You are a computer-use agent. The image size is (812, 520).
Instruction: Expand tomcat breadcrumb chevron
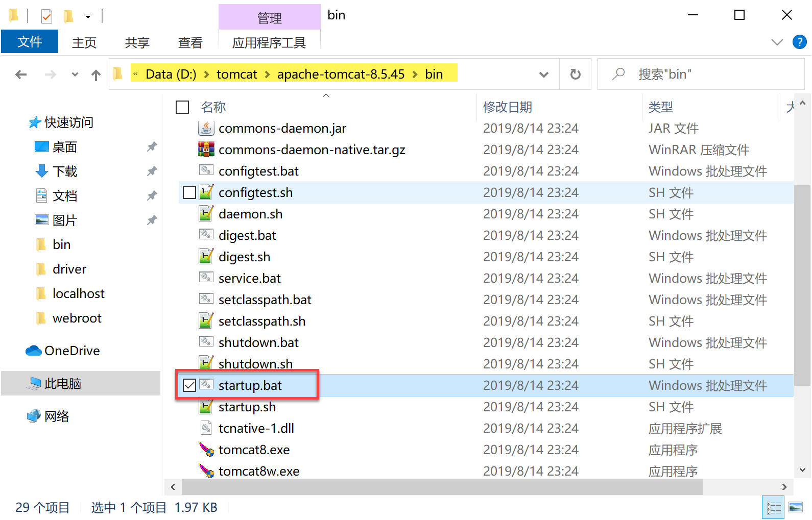[x=267, y=75]
